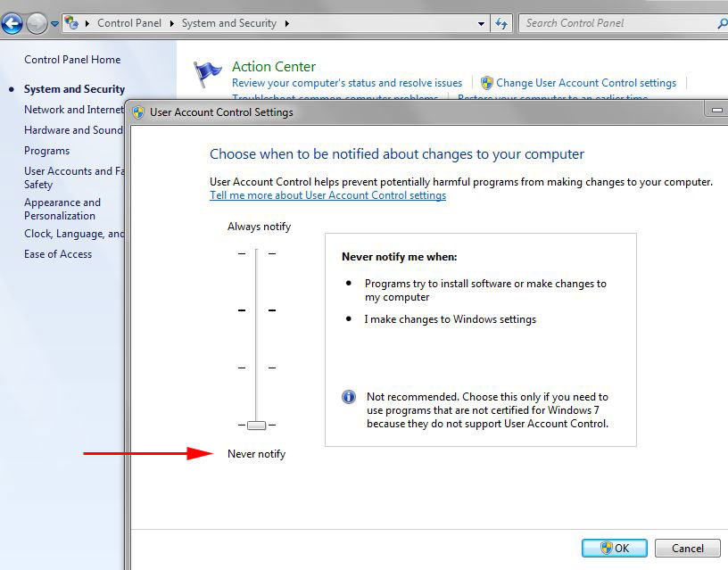Open Programs category in sidebar
The width and height of the screenshot is (728, 570).
[47, 151]
